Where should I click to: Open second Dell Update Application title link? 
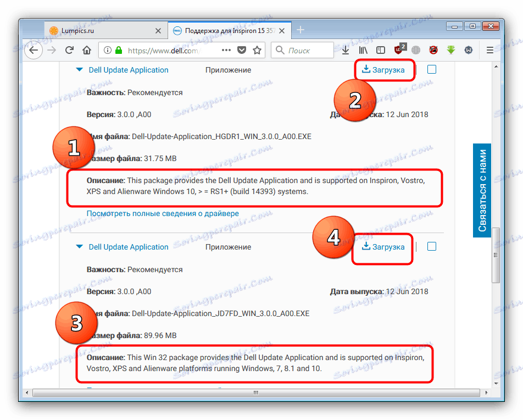click(x=129, y=247)
